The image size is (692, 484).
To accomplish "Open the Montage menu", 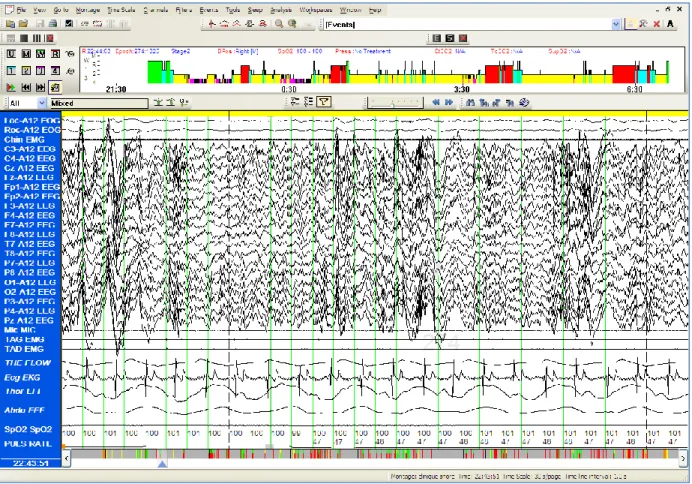I will tap(87, 10).
